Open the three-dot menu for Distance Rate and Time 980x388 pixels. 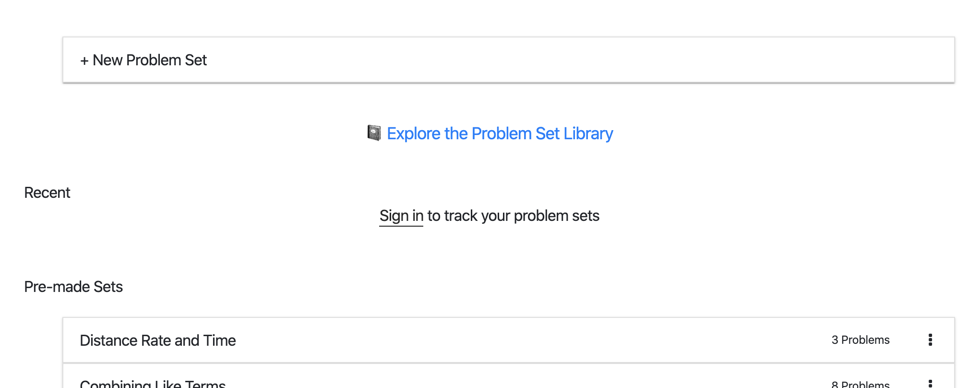tap(930, 339)
